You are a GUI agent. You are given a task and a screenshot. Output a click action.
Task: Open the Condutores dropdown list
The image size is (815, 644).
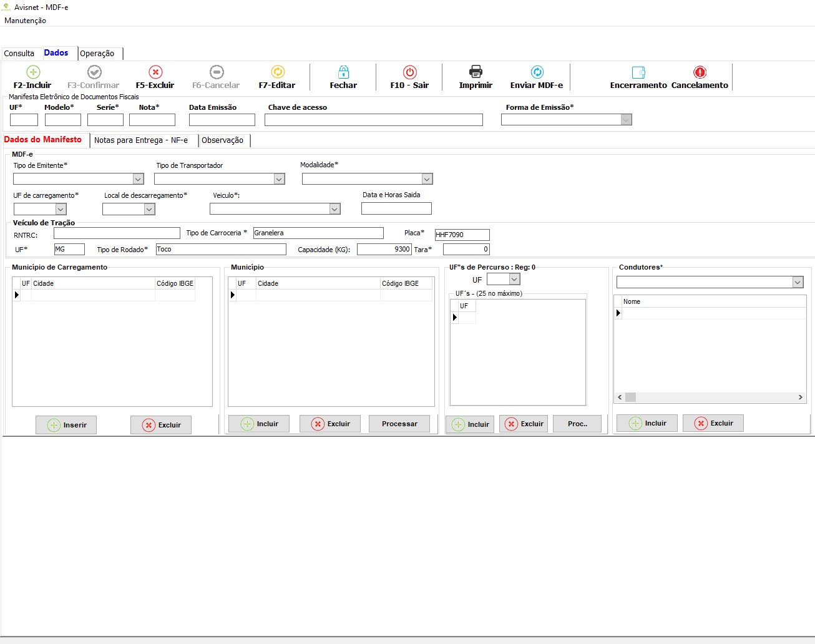[x=798, y=283]
